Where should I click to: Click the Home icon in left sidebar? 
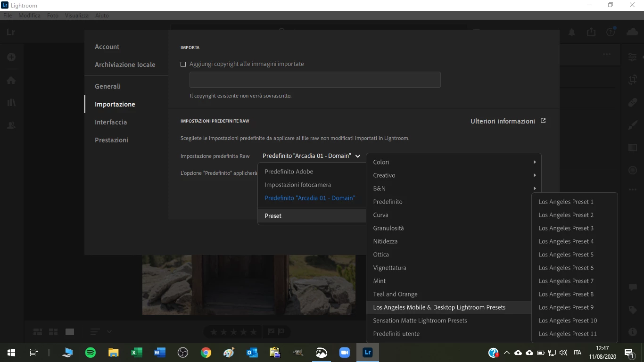tap(11, 80)
